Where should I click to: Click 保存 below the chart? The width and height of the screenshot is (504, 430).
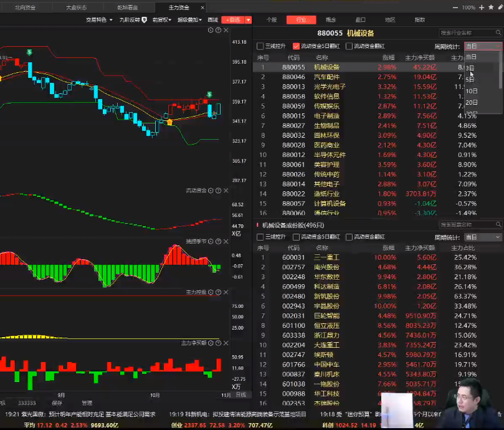pyautogui.click(x=57, y=403)
